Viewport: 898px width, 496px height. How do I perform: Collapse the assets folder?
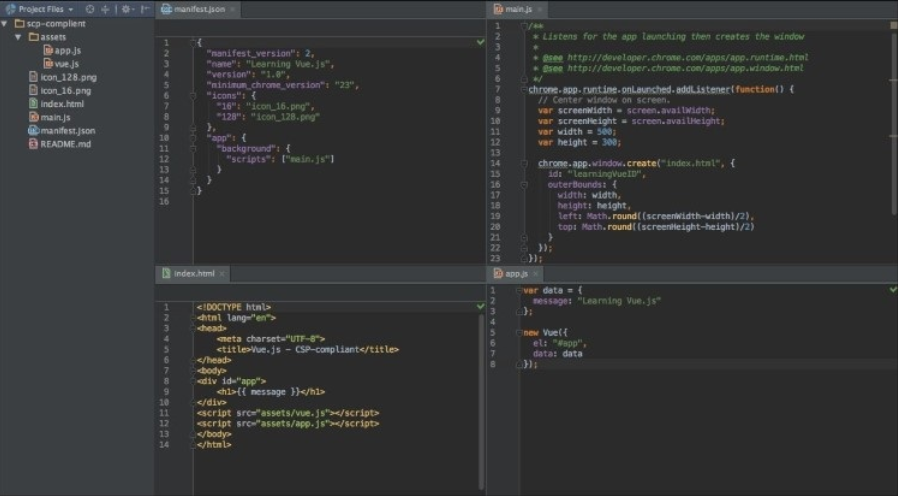pos(19,37)
